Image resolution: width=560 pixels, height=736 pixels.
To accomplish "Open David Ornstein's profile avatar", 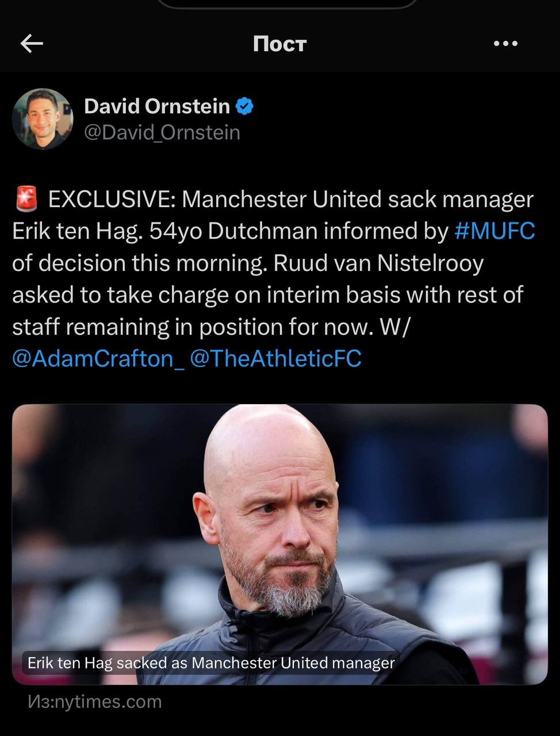I will click(x=43, y=119).
